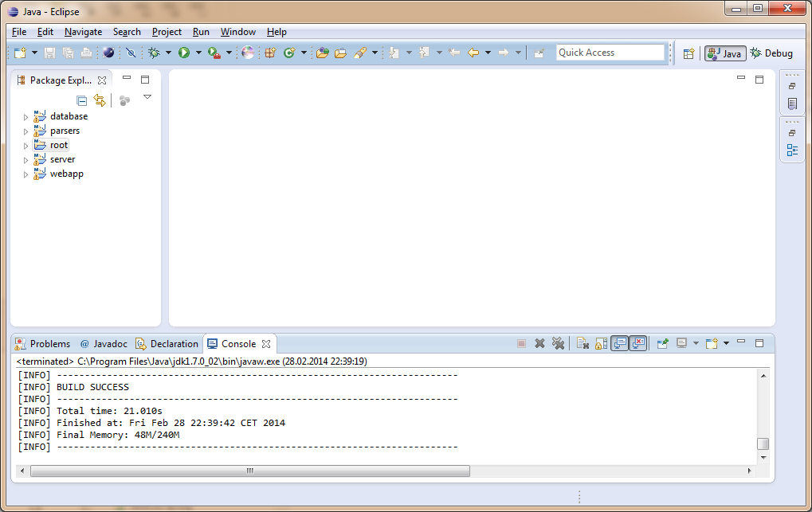Collapse all projects in Package Explorer

point(81,100)
